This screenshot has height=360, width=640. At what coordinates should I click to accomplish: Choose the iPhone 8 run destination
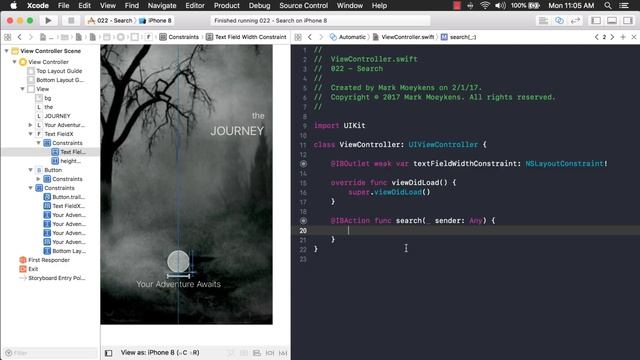pos(156,20)
